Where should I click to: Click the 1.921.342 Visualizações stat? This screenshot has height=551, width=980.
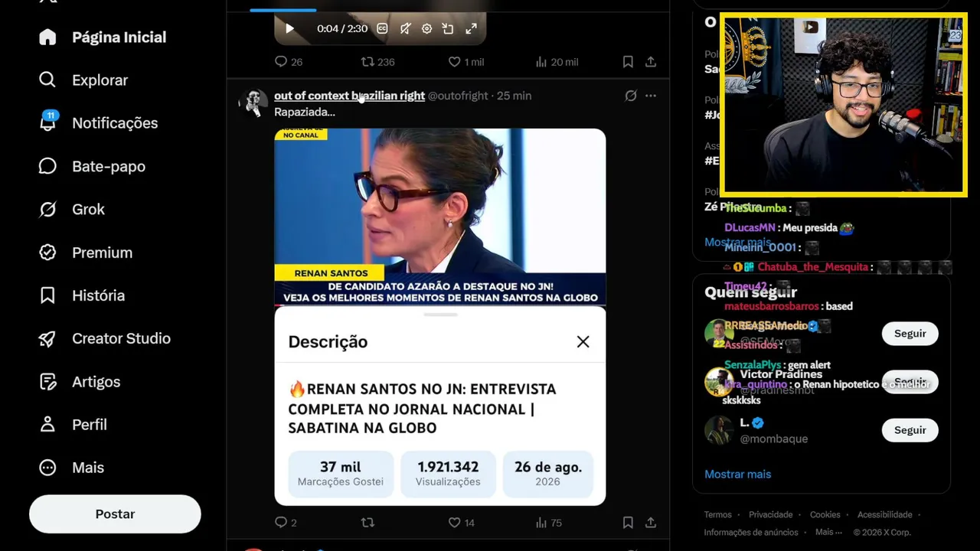coord(448,474)
